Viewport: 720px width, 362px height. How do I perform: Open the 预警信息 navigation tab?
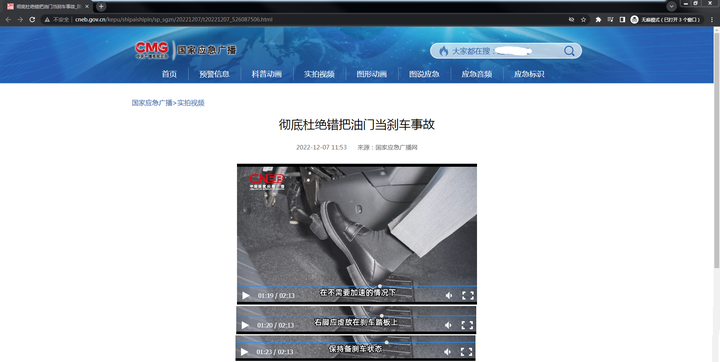214,74
